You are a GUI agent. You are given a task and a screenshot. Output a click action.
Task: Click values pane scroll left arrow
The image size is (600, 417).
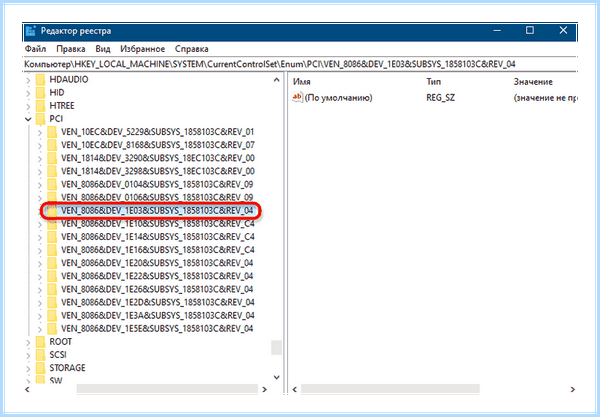(x=295, y=389)
